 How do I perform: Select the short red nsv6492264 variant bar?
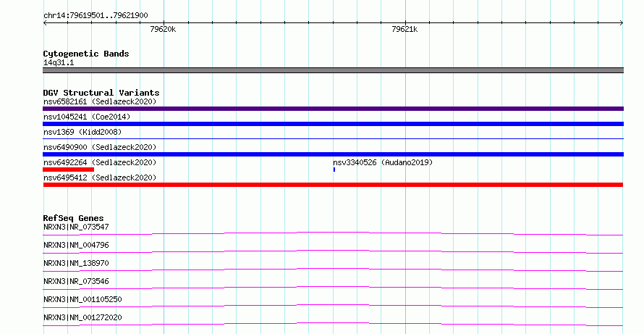click(69, 170)
